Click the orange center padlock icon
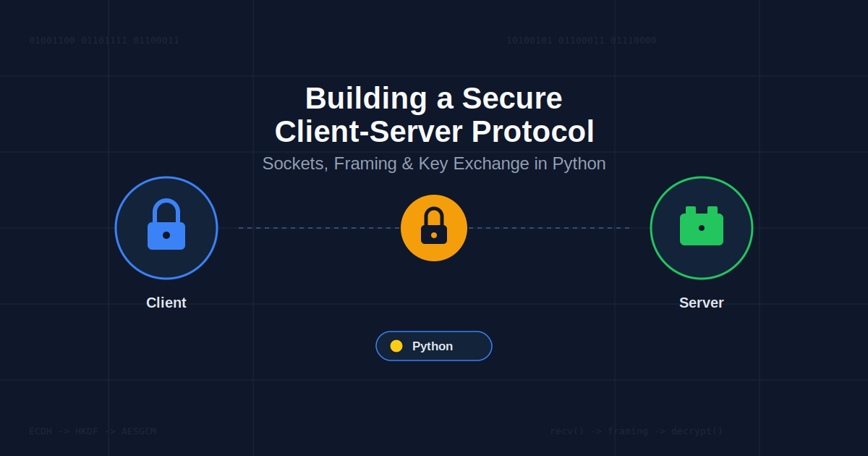 (434, 228)
